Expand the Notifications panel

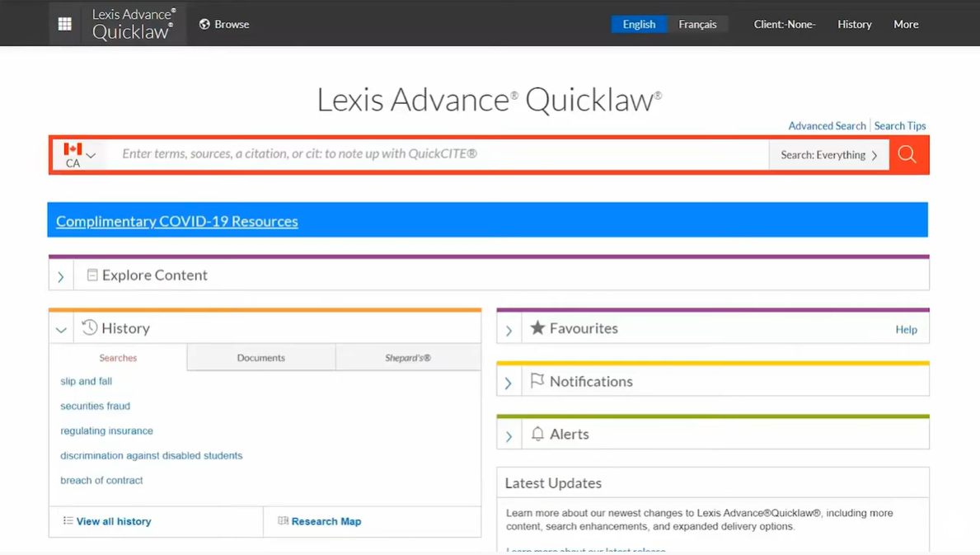click(x=509, y=383)
